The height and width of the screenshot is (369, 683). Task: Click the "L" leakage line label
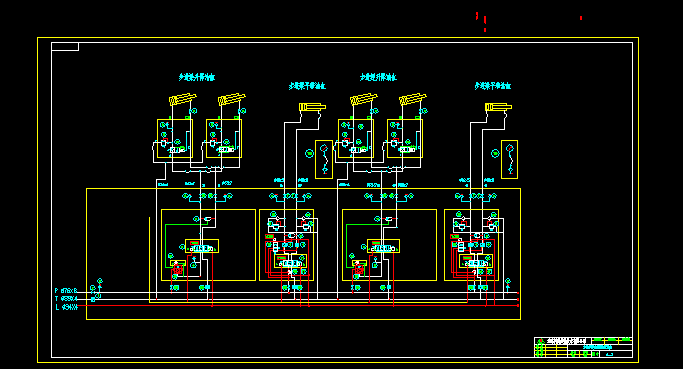pyautogui.click(x=66, y=307)
